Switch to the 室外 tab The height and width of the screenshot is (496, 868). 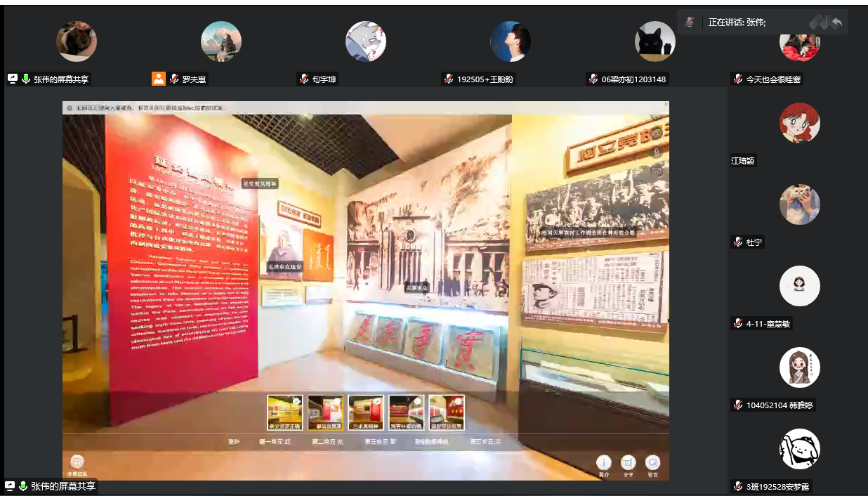tap(234, 442)
